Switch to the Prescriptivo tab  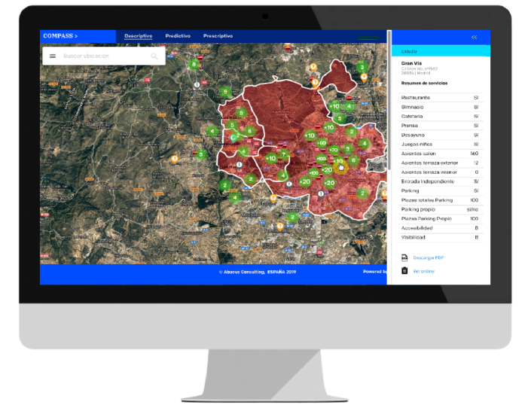[218, 36]
